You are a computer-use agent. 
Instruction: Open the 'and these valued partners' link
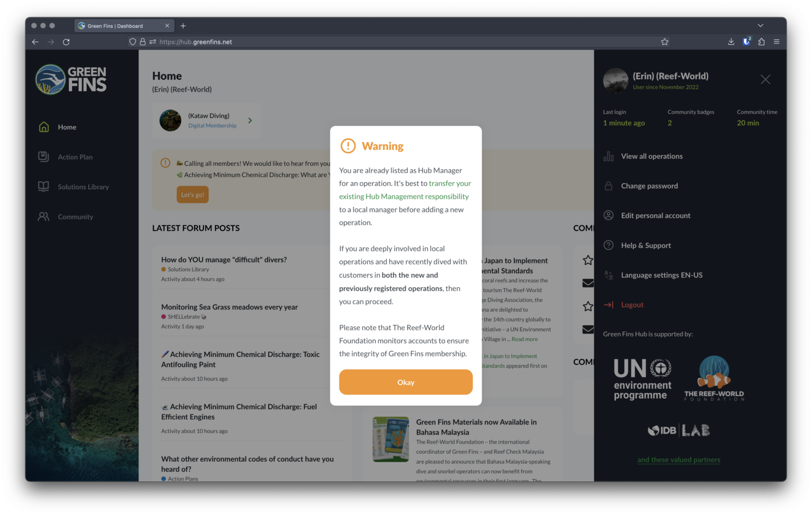point(679,460)
